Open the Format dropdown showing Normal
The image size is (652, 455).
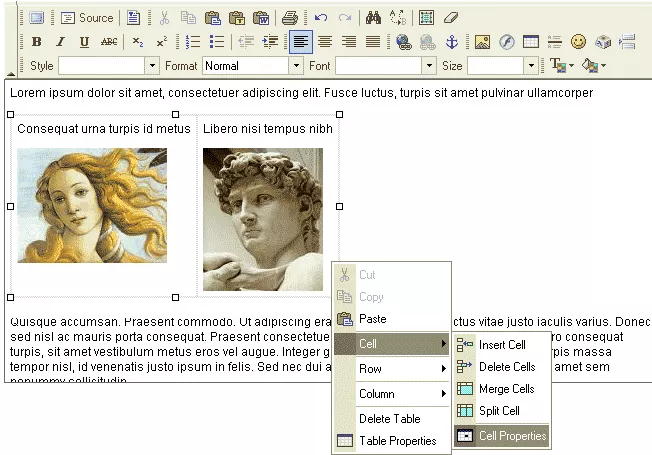coord(252,66)
